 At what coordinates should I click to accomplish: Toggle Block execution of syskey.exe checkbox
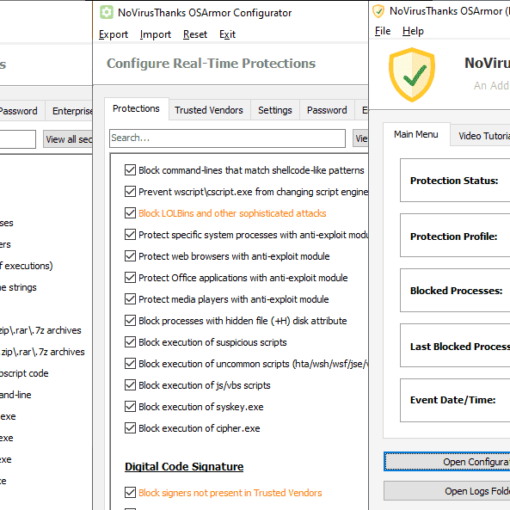click(x=130, y=407)
